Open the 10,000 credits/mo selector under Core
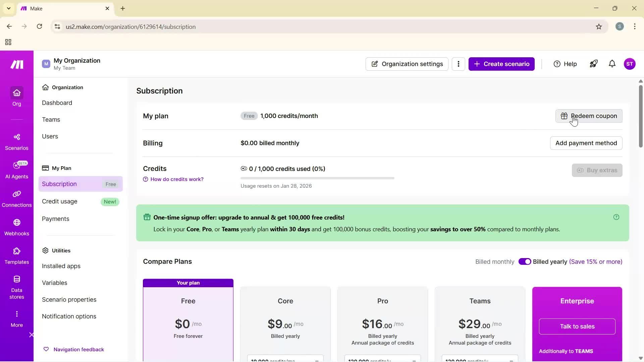Viewport: 644px width, 362px height. pyautogui.click(x=285, y=359)
